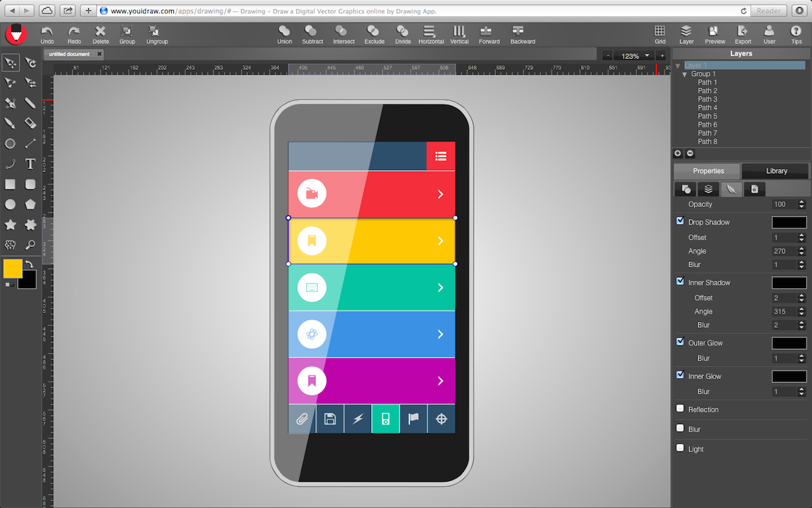
Task: Activate the Zoom magnifier tool
Action: (x=30, y=245)
